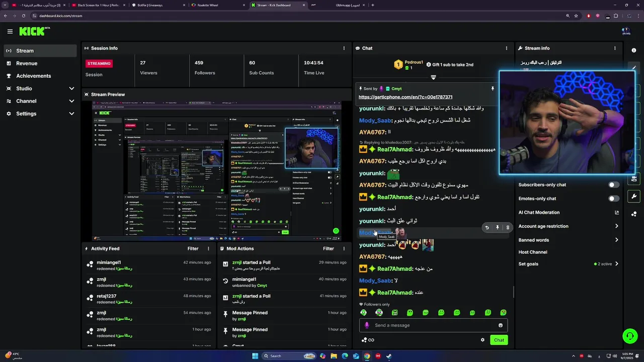The width and height of the screenshot is (644, 362).
Task: Open a new browser tab
Action: click(x=372, y=5)
